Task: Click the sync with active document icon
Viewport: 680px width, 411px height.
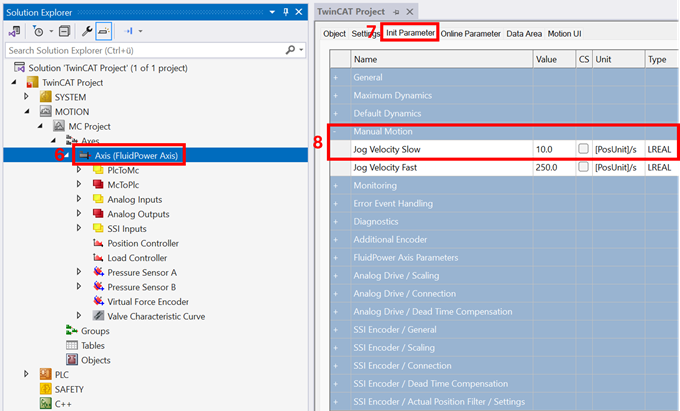Action: pyautogui.click(x=128, y=31)
